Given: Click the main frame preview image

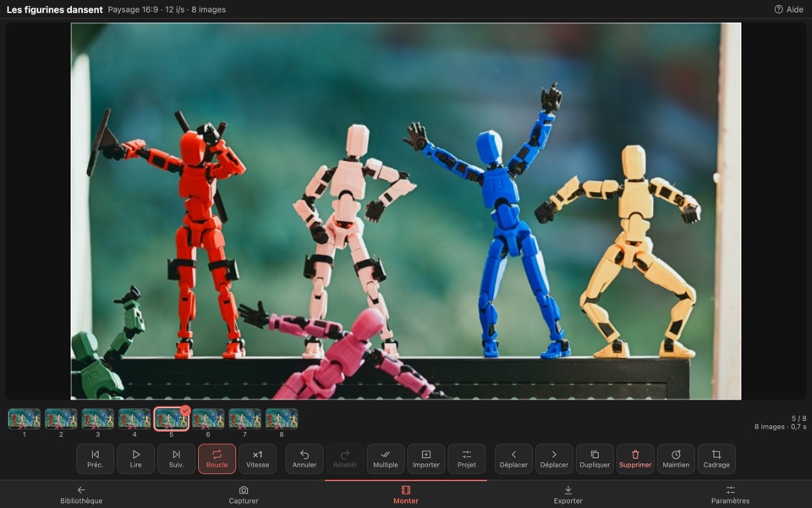Looking at the screenshot, I should pos(406,211).
